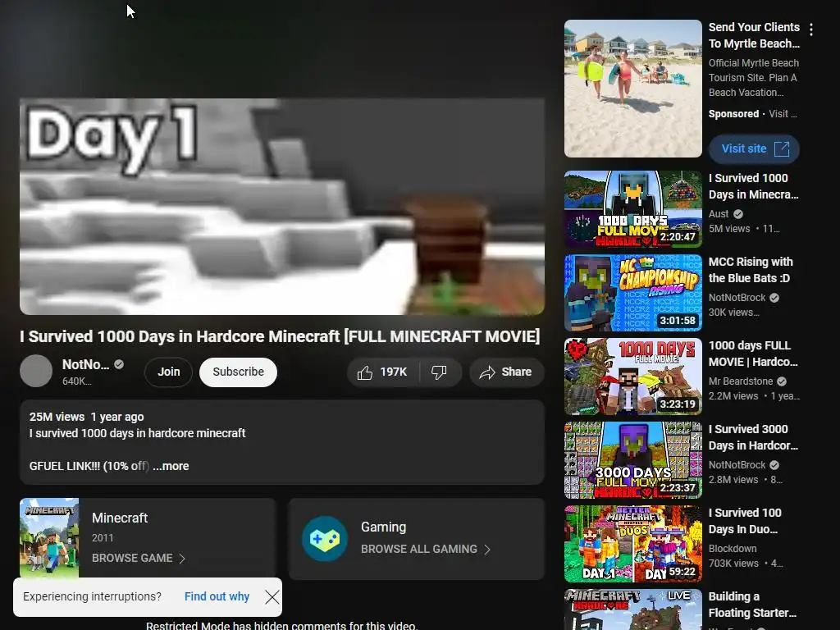Click Building a Floating Starter title
Image resolution: width=840 pixels, height=630 pixels.
pyautogui.click(x=752, y=605)
